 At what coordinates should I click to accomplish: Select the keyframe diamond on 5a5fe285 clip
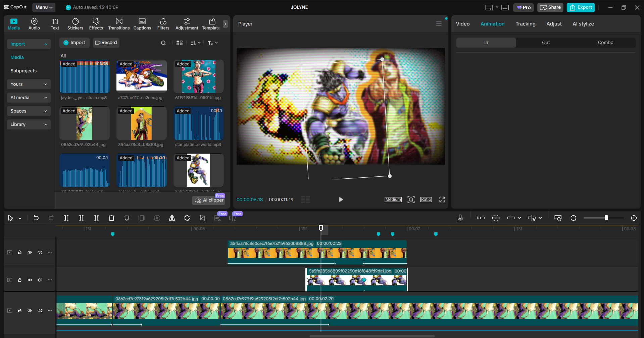pos(364,280)
